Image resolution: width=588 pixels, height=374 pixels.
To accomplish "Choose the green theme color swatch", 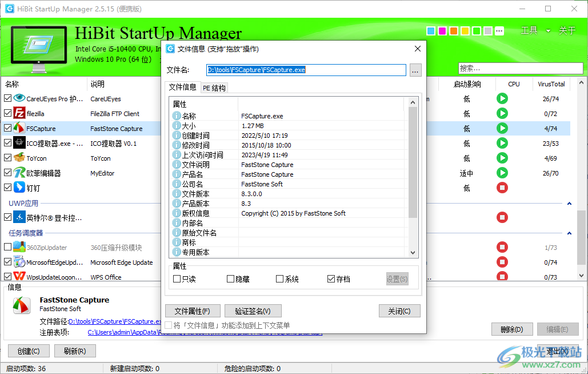I will (x=477, y=31).
